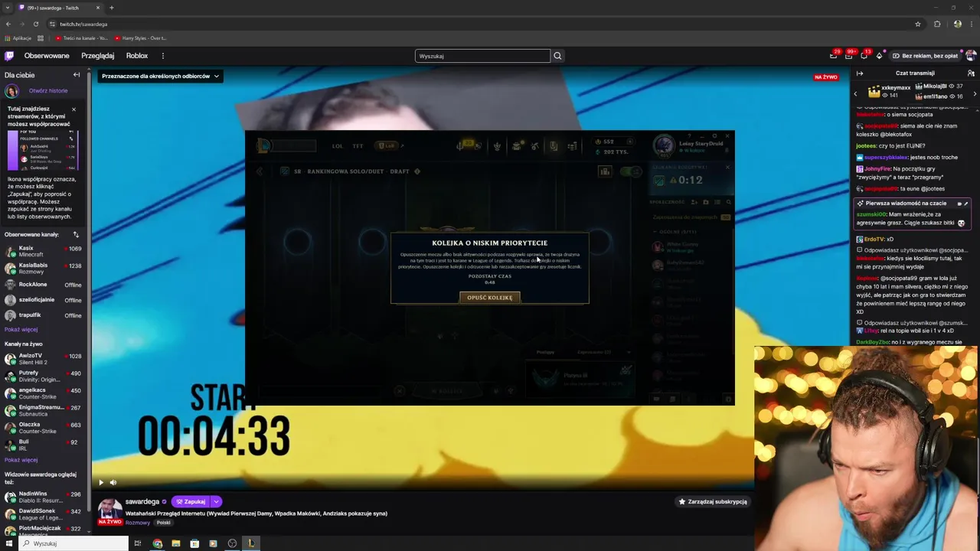Open Kasix channel in sidebar
Screen dimensions: 980x551
tap(43, 251)
